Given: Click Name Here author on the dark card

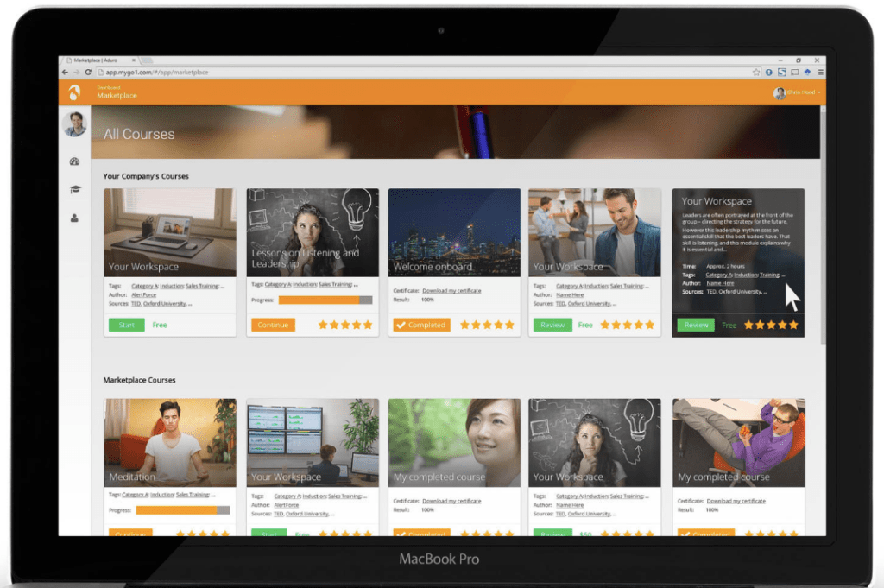Looking at the screenshot, I should point(720,283).
